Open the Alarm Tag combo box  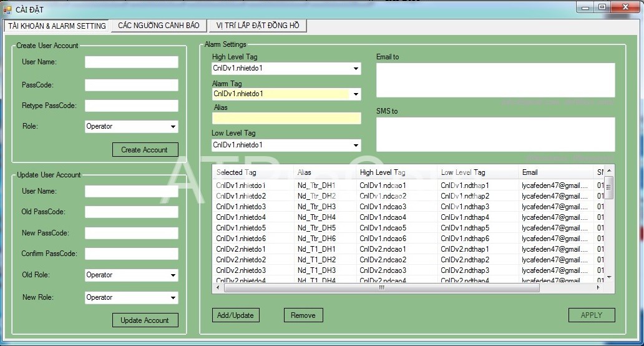356,94
